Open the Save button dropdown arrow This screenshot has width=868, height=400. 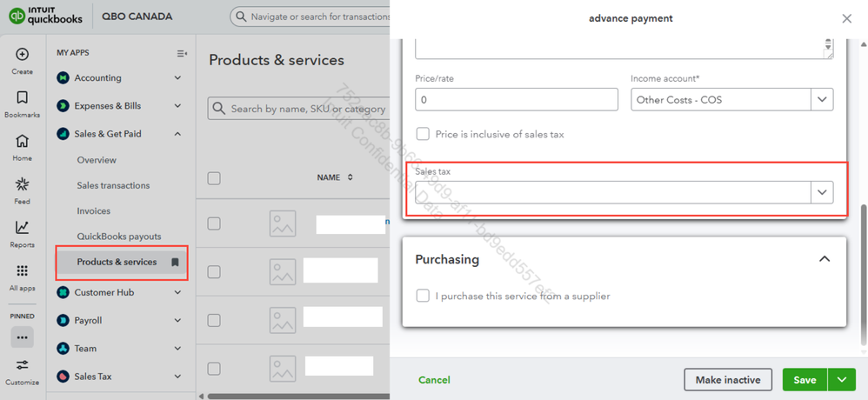(x=842, y=379)
